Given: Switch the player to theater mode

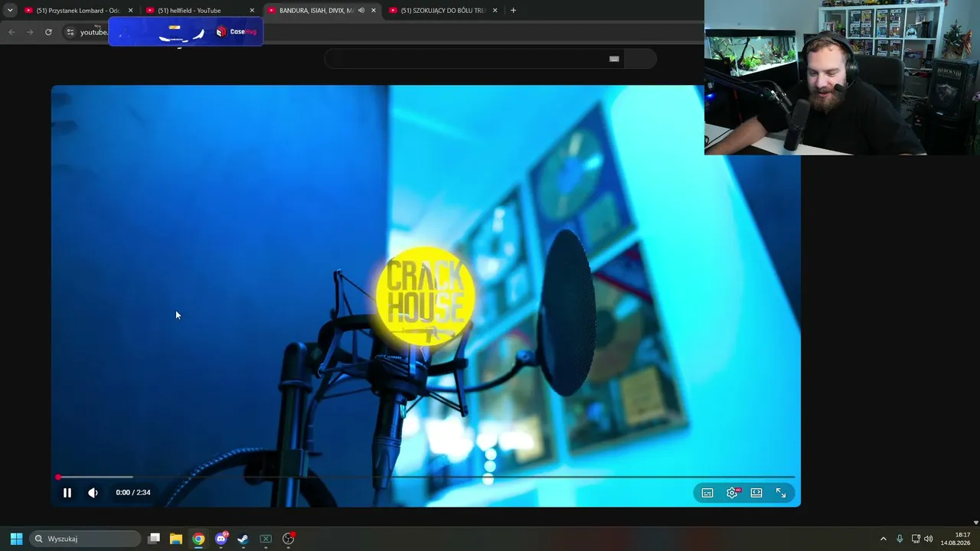Looking at the screenshot, I should pyautogui.click(x=756, y=493).
